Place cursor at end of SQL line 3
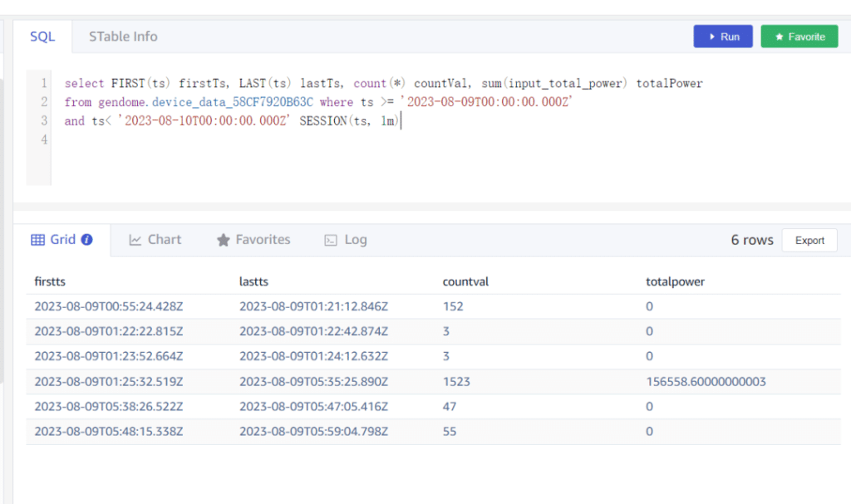 pyautogui.click(x=402, y=121)
